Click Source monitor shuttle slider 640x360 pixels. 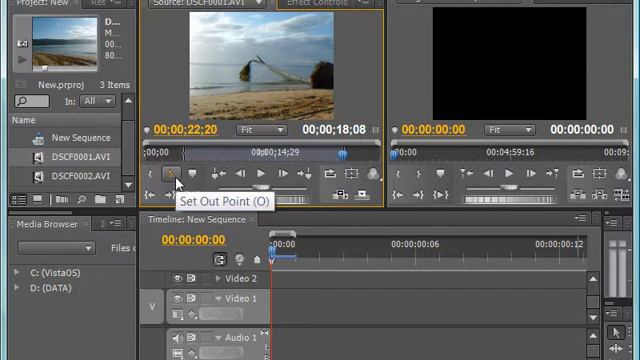tap(262, 188)
